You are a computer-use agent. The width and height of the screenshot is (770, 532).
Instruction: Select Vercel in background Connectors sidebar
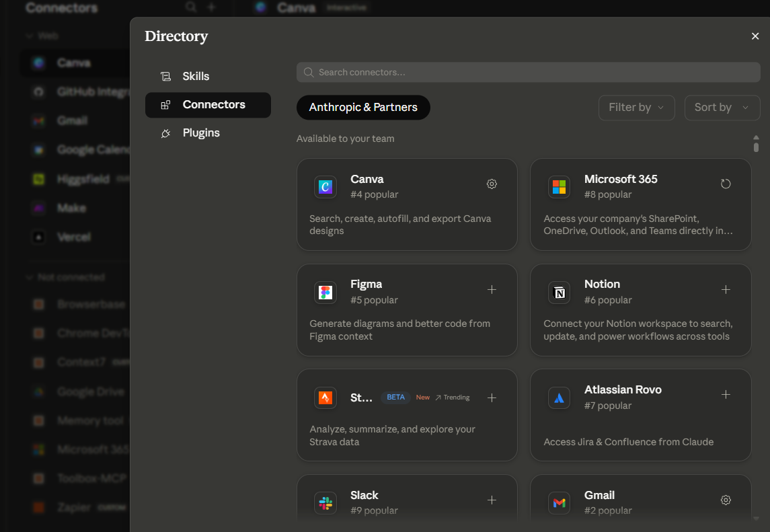[75, 237]
